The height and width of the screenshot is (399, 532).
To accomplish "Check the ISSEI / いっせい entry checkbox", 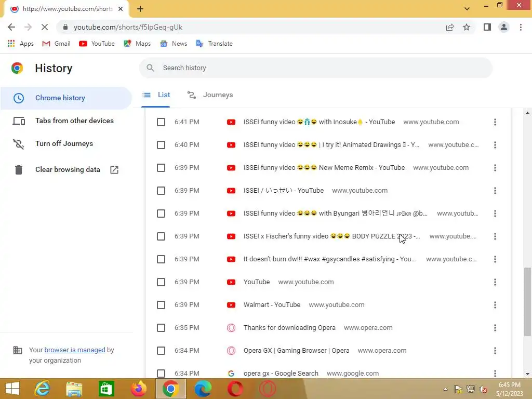I will tap(161, 191).
